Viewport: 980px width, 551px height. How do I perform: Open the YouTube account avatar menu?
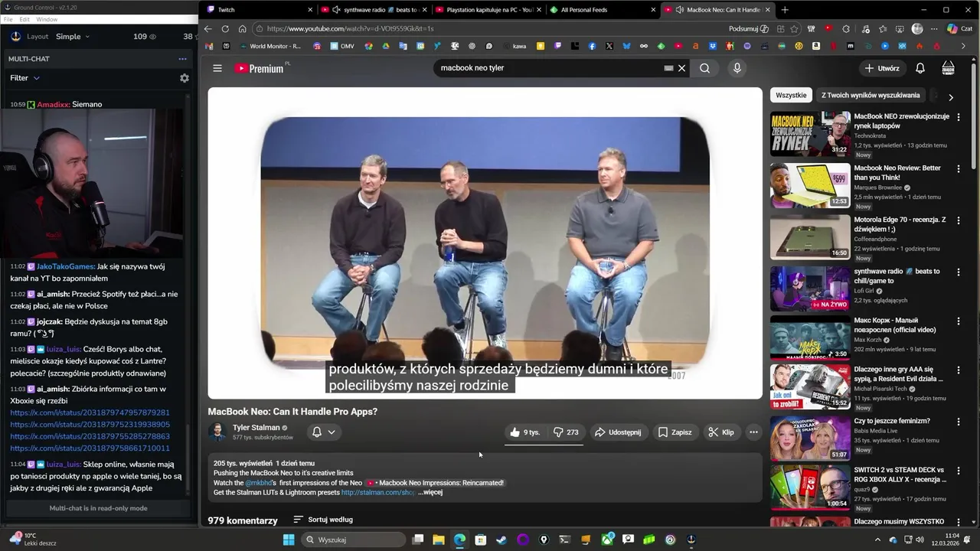[948, 68]
